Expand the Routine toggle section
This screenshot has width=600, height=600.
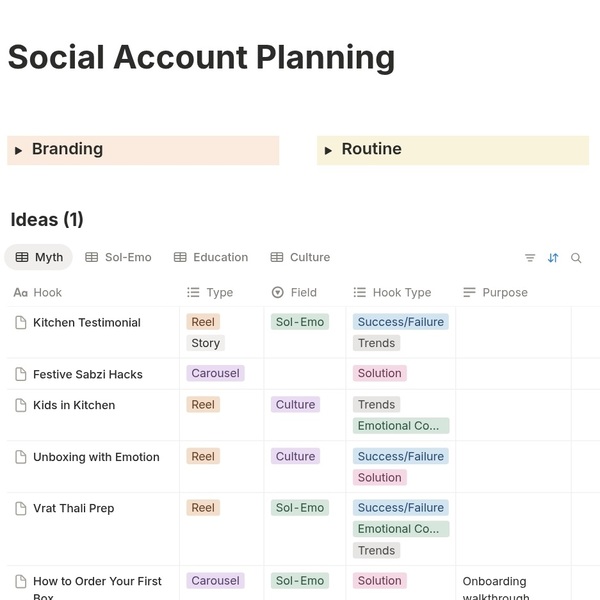coord(328,150)
